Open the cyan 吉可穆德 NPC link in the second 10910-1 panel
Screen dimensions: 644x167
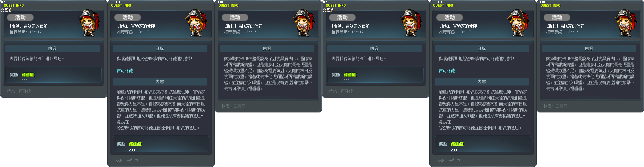pos(447,71)
